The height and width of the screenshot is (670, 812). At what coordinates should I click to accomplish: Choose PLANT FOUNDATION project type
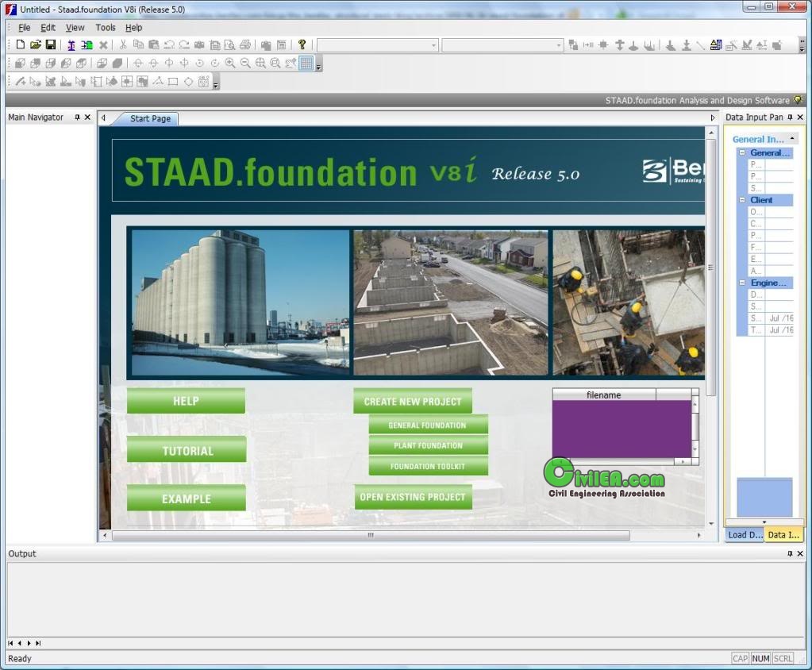pyautogui.click(x=428, y=445)
